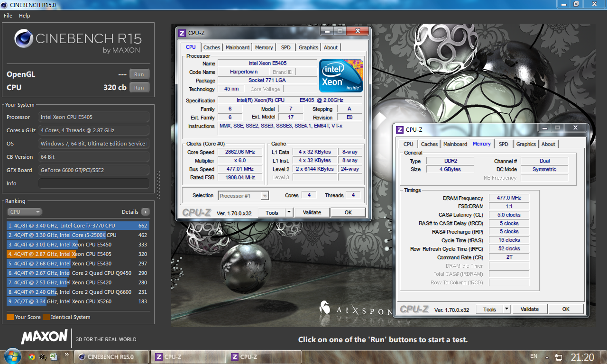Click the ranking Details arrow button
The image size is (607, 364).
point(145,212)
